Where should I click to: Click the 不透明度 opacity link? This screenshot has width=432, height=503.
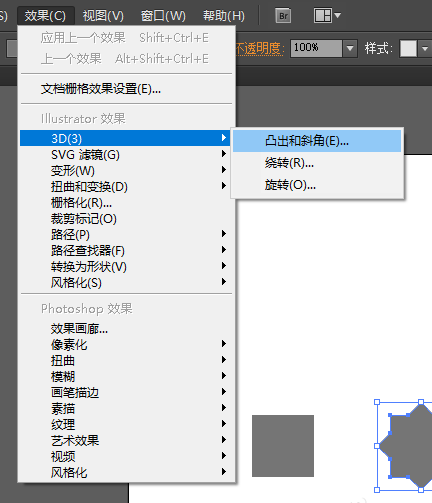(x=259, y=49)
